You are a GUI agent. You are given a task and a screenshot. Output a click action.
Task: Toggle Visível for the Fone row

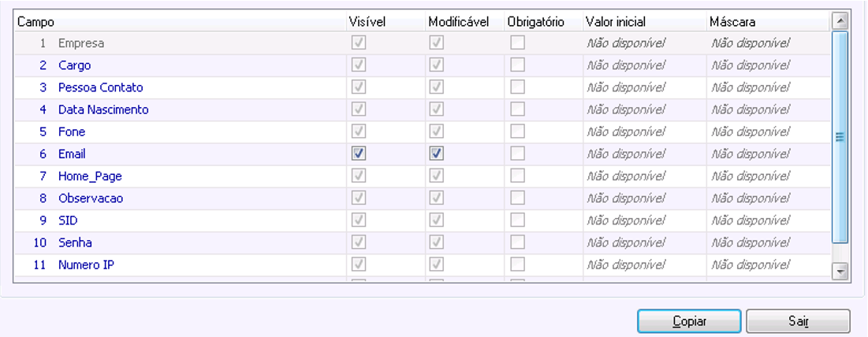[359, 131]
